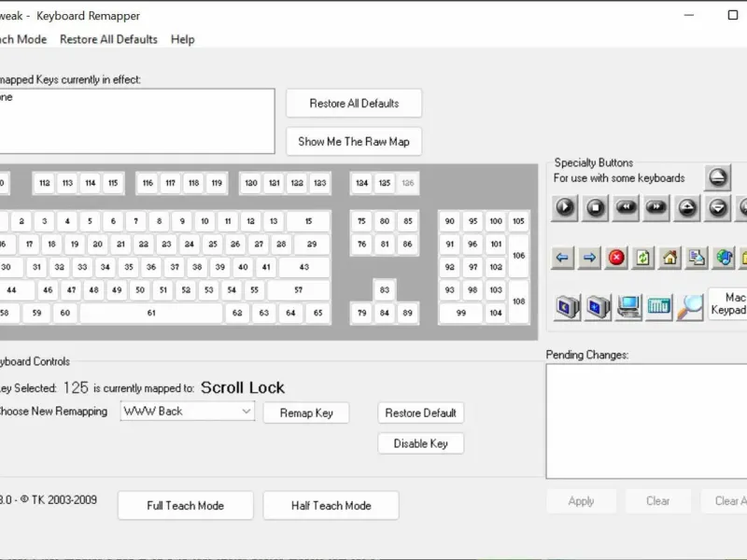The width and height of the screenshot is (747, 560).
Task: Select the Play media specialty button
Action: click(x=565, y=207)
